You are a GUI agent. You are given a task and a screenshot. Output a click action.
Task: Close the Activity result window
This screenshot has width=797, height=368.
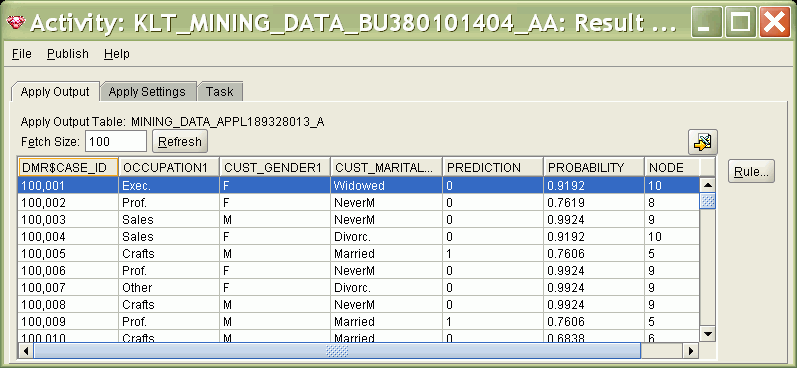[774, 22]
